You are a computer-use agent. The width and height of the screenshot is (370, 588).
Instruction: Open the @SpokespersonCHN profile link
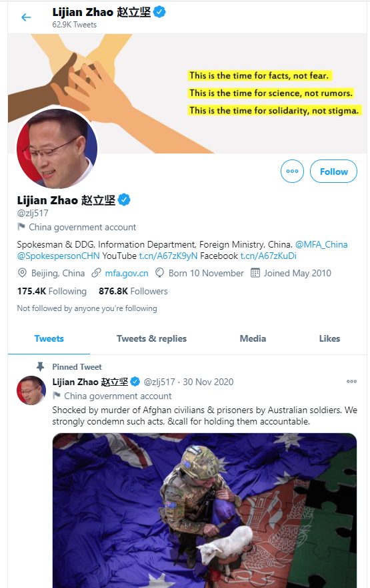59,256
